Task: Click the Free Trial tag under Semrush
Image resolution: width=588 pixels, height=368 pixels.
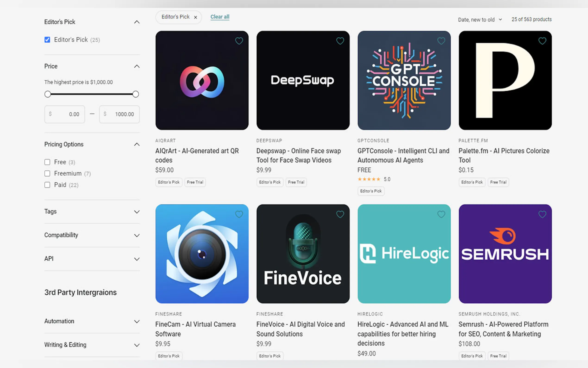Action: [x=498, y=356]
